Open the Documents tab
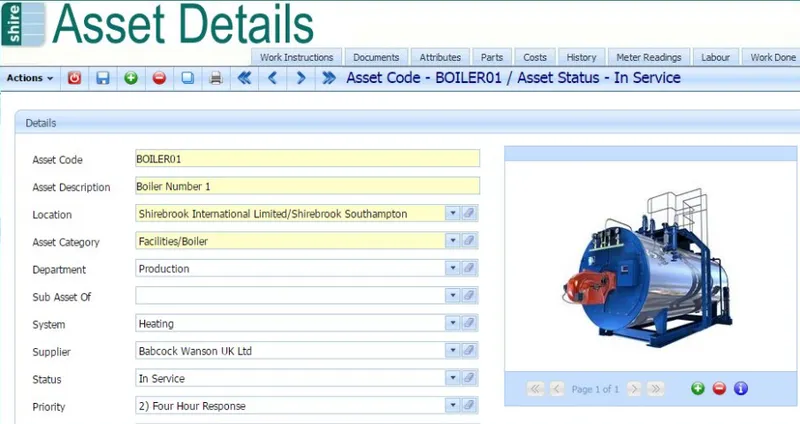800x424 pixels. 376,57
